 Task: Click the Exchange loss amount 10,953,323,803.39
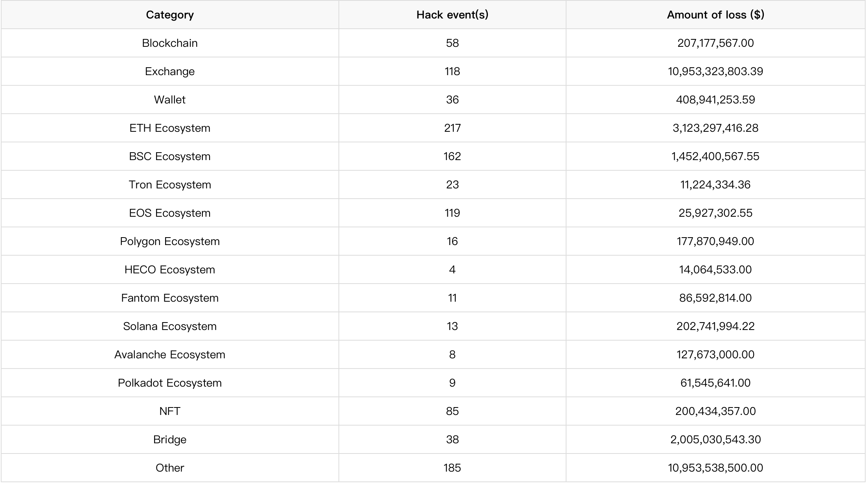(x=715, y=71)
